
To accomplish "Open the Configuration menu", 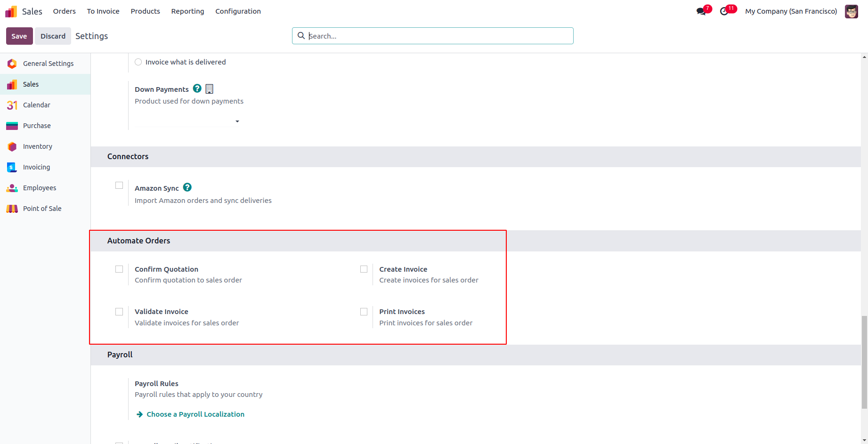I will (x=238, y=11).
